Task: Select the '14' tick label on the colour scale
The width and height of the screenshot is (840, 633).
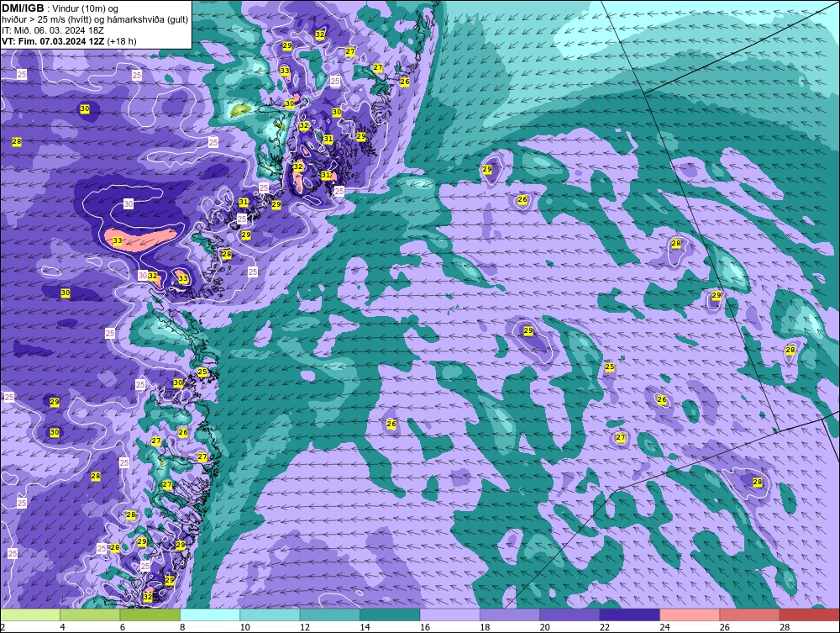Action: (x=365, y=627)
